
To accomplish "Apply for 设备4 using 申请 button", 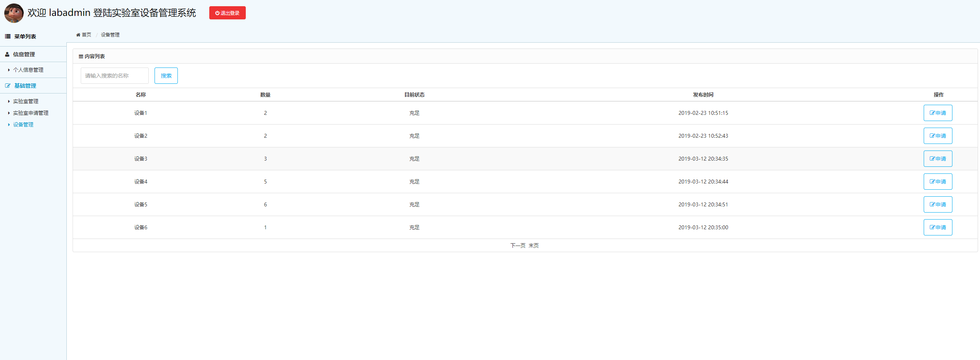I will tap(938, 182).
